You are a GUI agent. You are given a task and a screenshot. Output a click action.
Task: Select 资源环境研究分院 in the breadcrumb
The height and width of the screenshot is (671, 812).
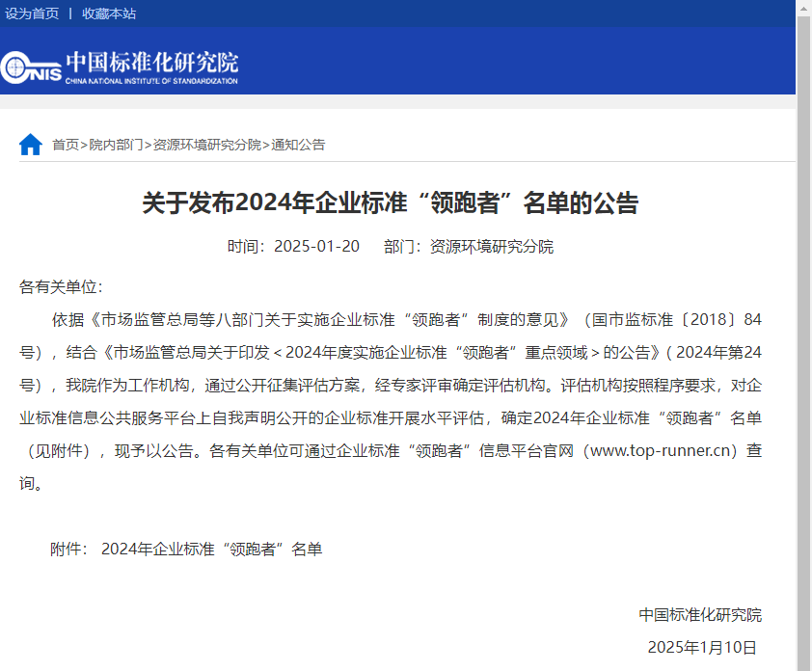(206, 145)
